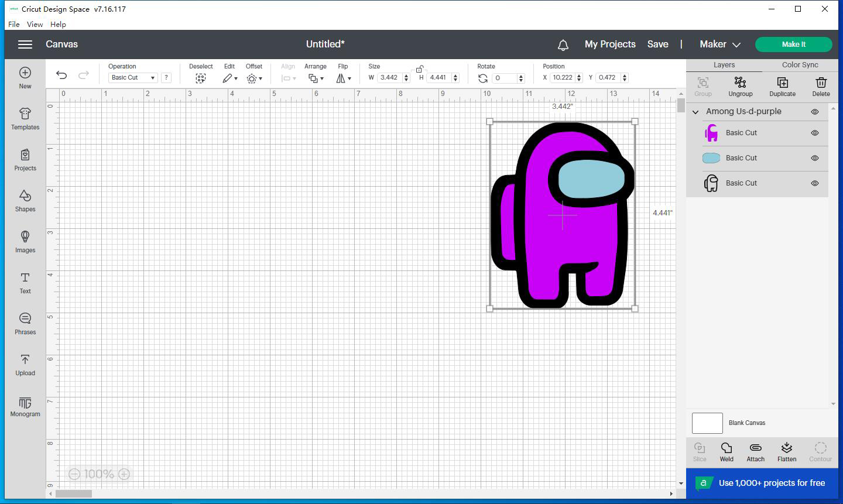This screenshot has height=504, width=843.
Task: Click the canvas horizontal scrollbar thumb
Action: point(74,493)
